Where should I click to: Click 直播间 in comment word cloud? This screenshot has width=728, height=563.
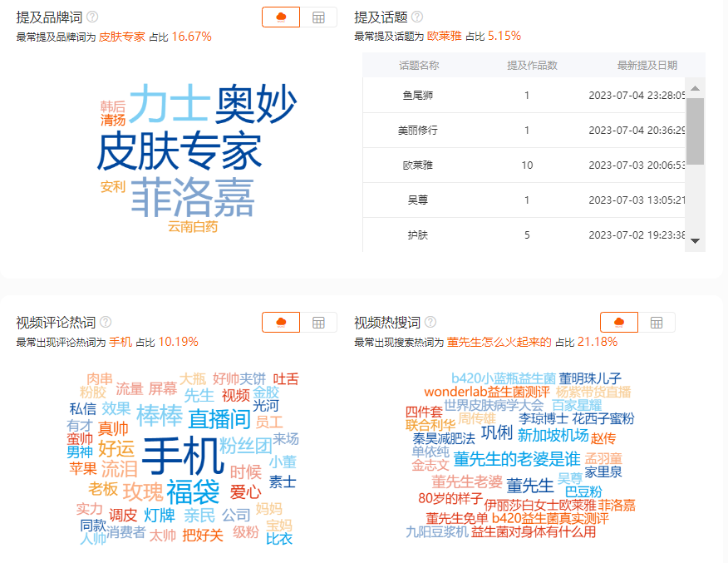click(219, 419)
